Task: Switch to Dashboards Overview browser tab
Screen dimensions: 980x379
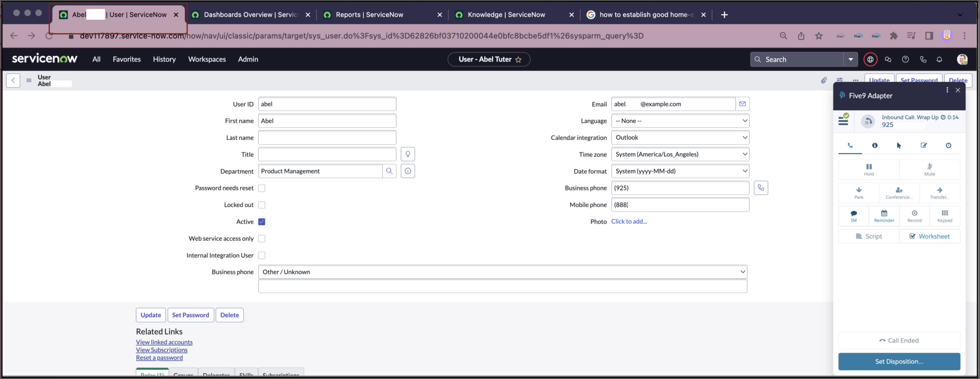Action: (x=251, y=14)
